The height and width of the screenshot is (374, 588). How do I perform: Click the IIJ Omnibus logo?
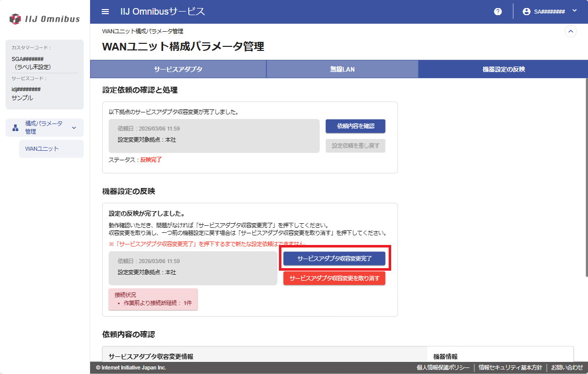click(x=45, y=19)
